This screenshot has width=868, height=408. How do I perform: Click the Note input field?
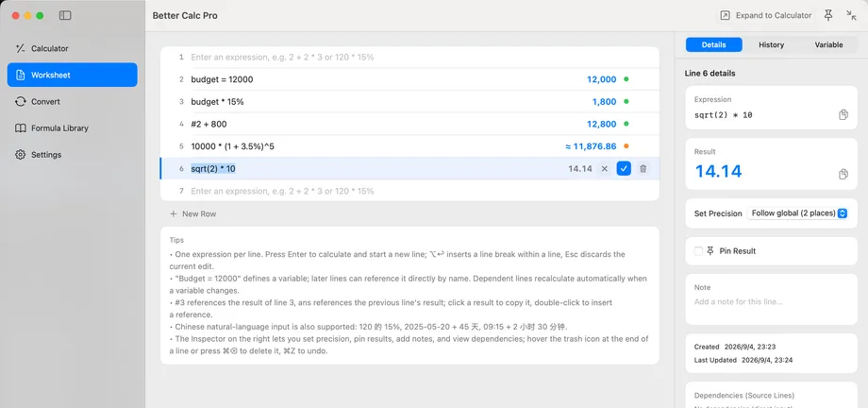771,302
